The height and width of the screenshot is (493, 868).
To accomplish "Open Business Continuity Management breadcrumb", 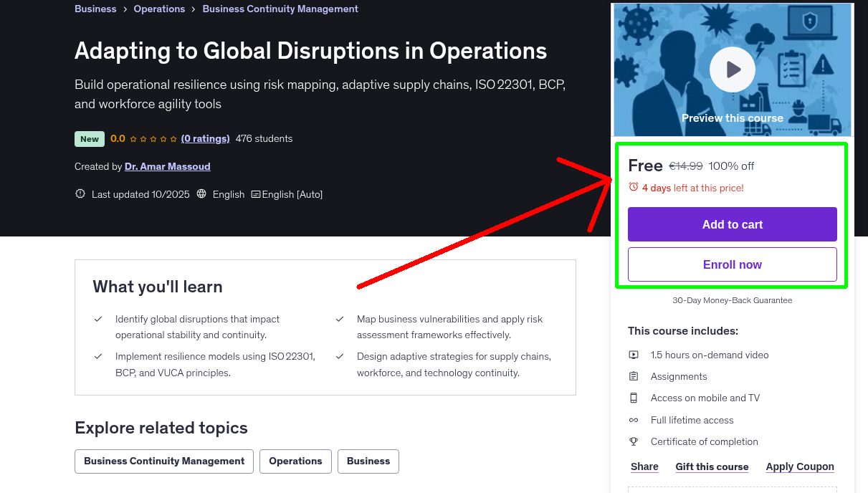I will pyautogui.click(x=280, y=9).
